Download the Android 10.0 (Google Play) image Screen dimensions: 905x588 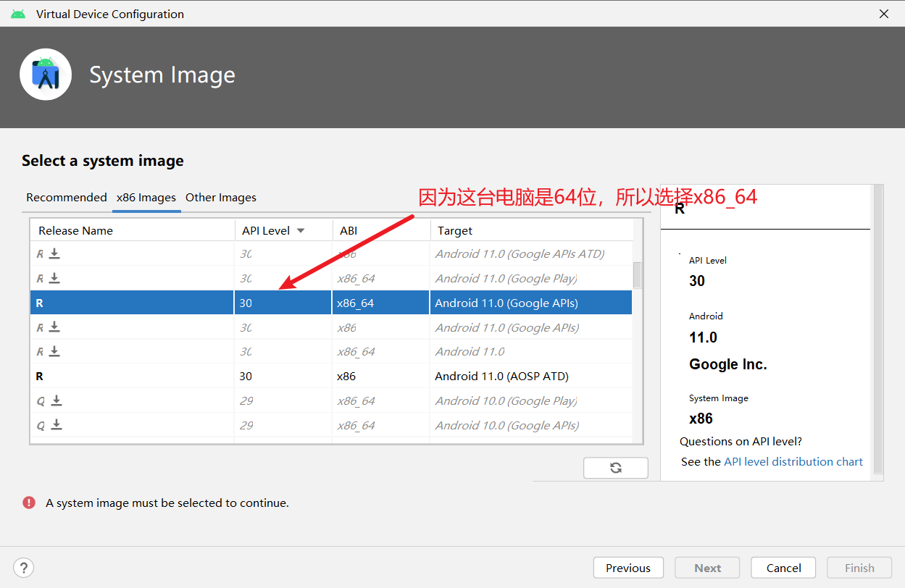57,400
